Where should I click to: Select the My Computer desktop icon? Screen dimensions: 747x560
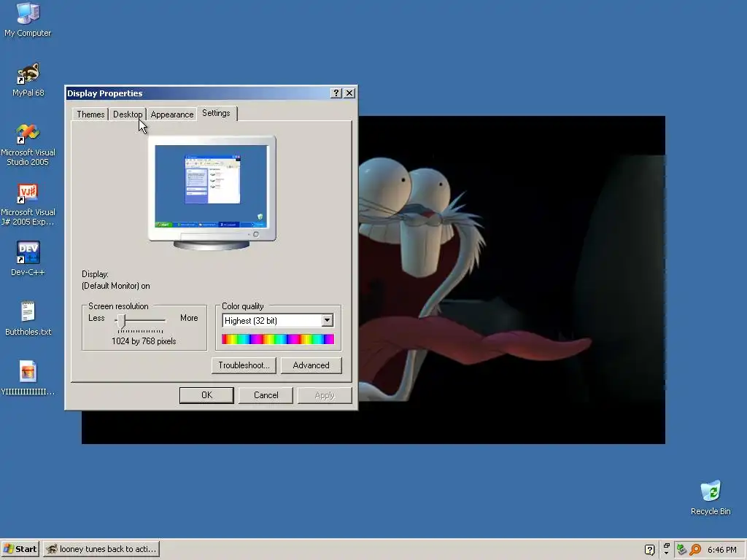(x=28, y=19)
